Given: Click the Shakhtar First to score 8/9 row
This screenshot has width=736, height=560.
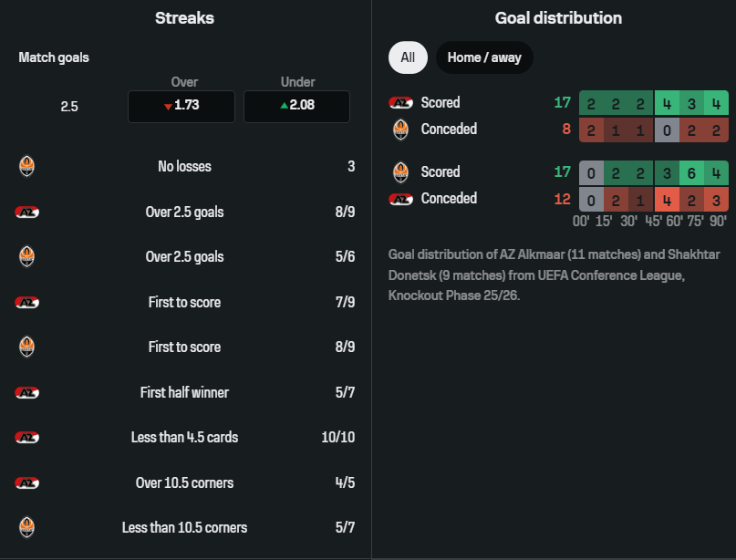Looking at the screenshot, I should [184, 347].
